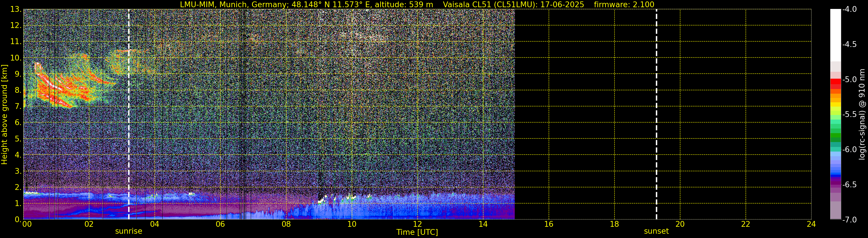Click the '20' time axis tick label

680,224
